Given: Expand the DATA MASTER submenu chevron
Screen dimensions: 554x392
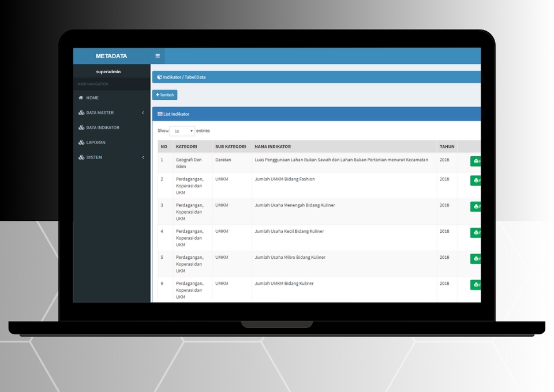Looking at the screenshot, I should point(143,113).
